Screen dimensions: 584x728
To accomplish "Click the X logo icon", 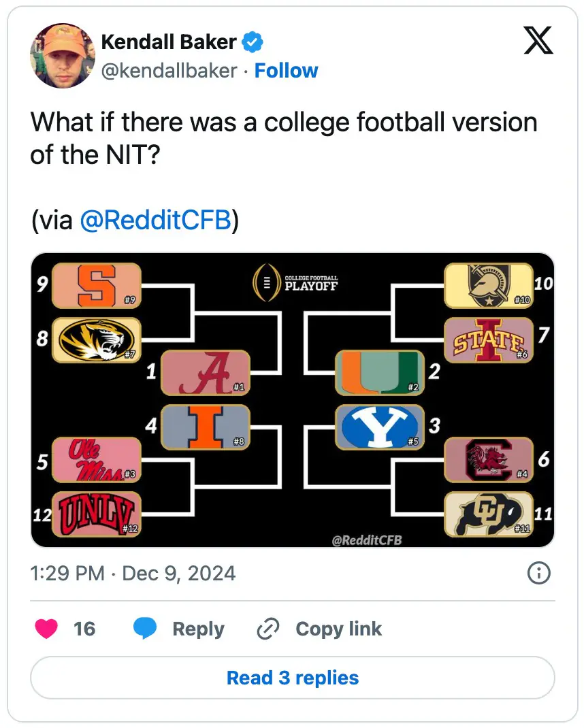I will (x=538, y=41).
